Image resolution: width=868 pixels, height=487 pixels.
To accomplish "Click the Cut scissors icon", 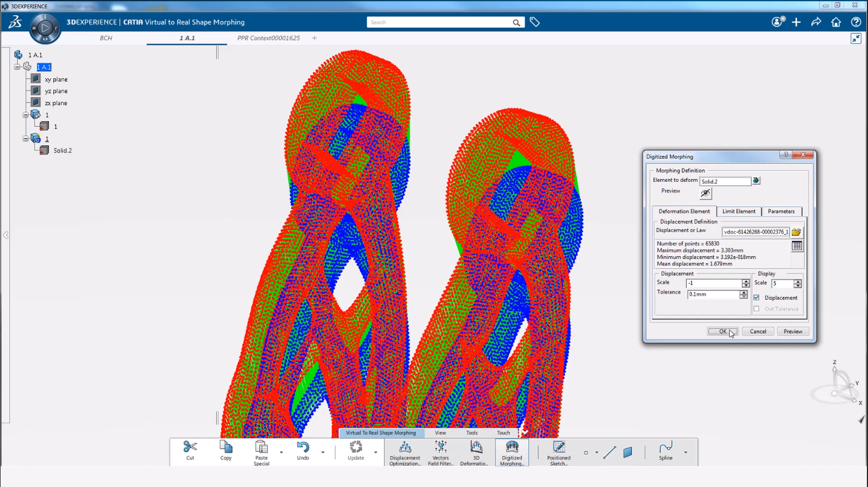I will 190,447.
